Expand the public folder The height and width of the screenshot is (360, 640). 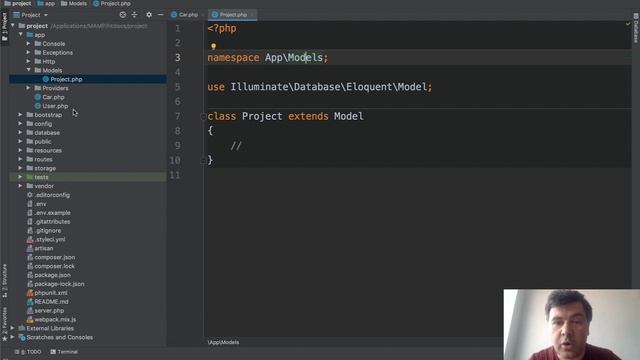click(20, 142)
